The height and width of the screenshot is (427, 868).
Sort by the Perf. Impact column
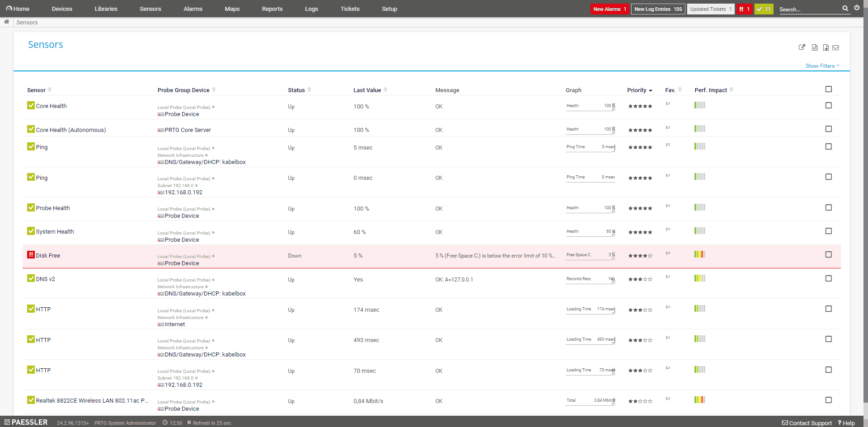tap(714, 90)
